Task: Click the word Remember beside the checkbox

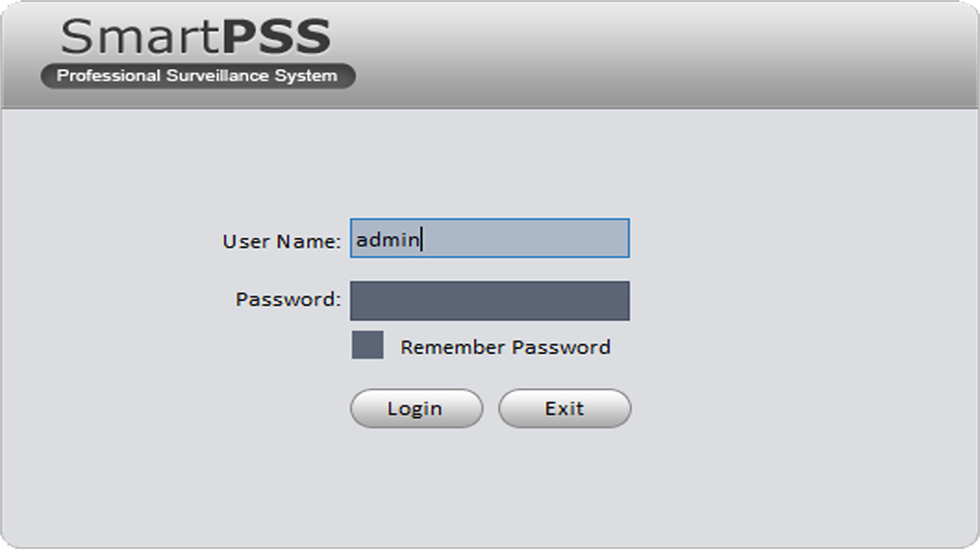Action: coord(453,347)
